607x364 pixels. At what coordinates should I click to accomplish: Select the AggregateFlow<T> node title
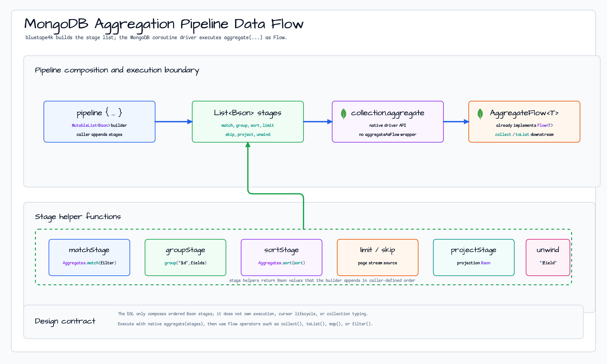[524, 113]
